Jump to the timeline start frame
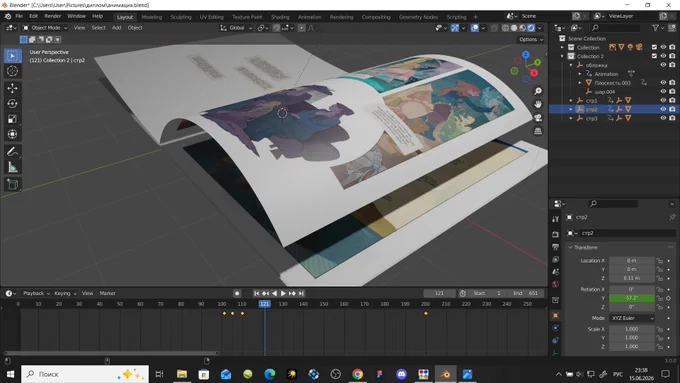Image resolution: width=680 pixels, height=383 pixels. point(256,294)
